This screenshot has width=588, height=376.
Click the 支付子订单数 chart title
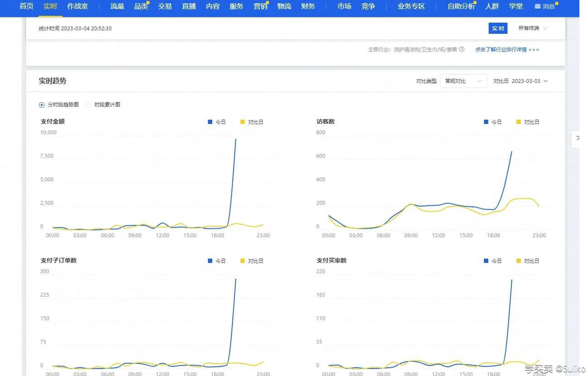pos(58,261)
